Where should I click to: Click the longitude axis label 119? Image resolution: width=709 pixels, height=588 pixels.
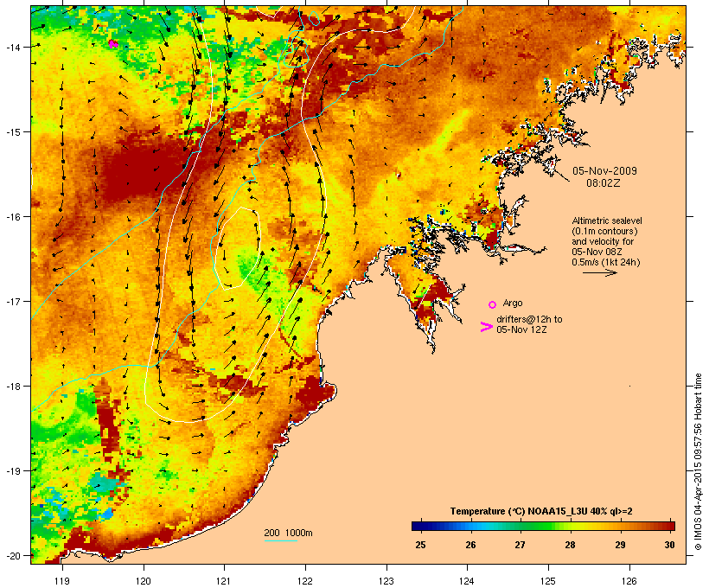tap(62, 581)
